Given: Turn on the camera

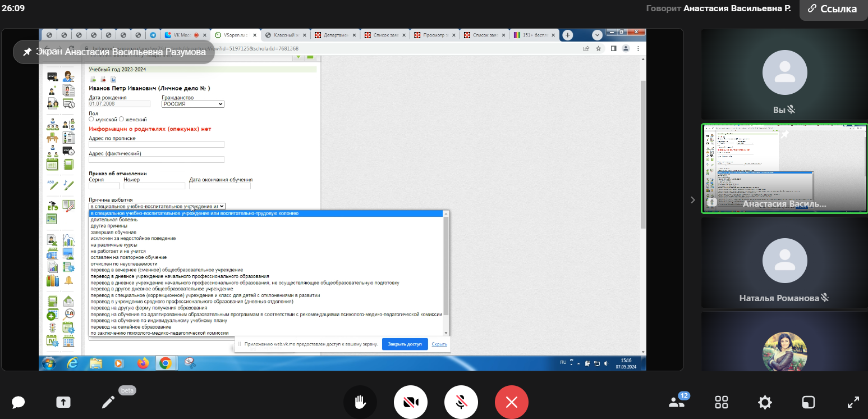Looking at the screenshot, I should pos(411,402).
